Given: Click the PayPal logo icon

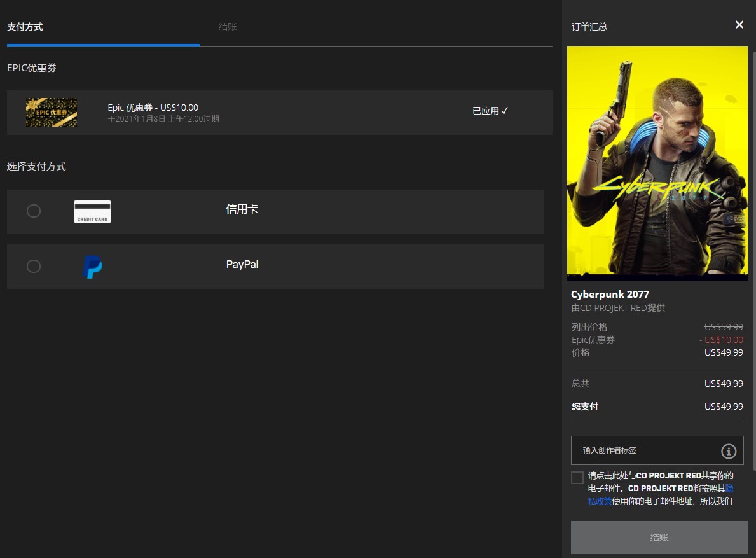Looking at the screenshot, I should (92, 267).
